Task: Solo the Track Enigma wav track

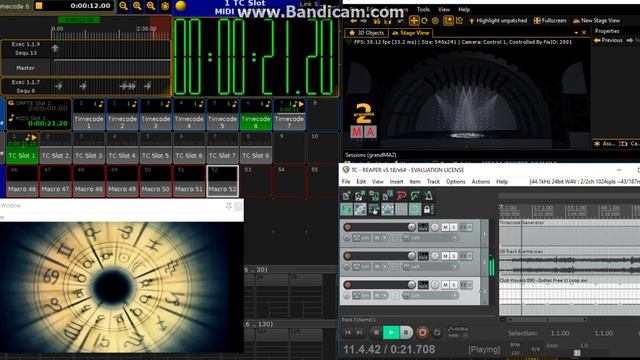Action: tap(453, 256)
